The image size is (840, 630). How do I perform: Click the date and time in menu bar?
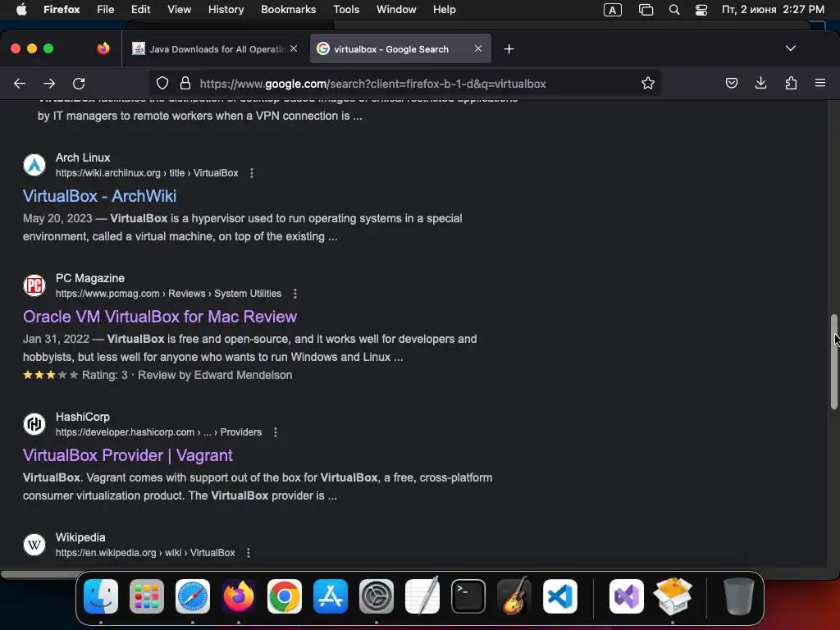tap(773, 10)
